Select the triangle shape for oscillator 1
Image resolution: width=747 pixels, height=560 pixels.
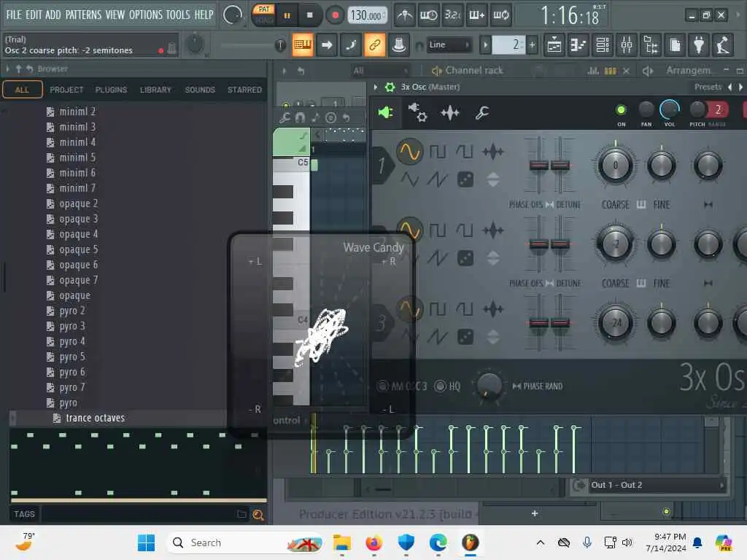(410, 179)
